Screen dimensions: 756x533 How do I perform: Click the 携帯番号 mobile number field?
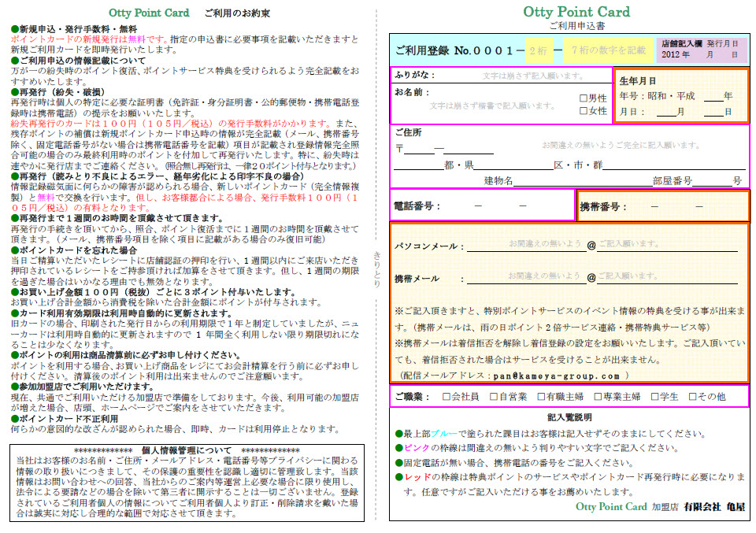click(x=677, y=206)
